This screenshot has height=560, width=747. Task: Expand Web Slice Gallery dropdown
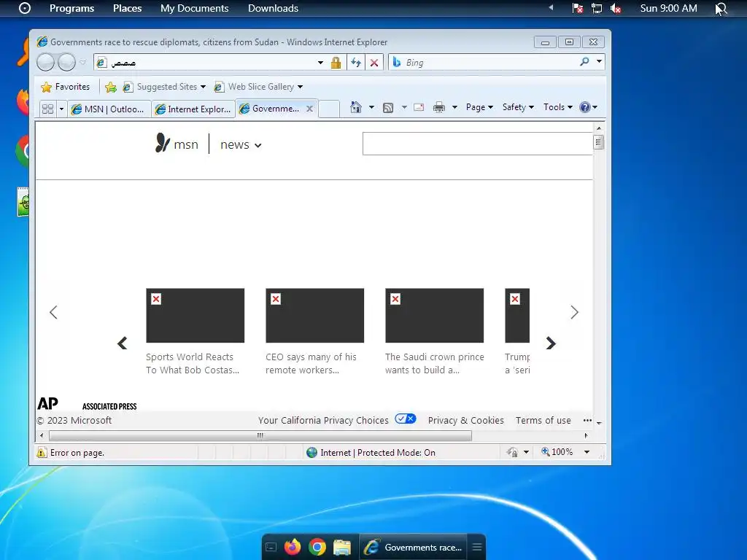(300, 87)
